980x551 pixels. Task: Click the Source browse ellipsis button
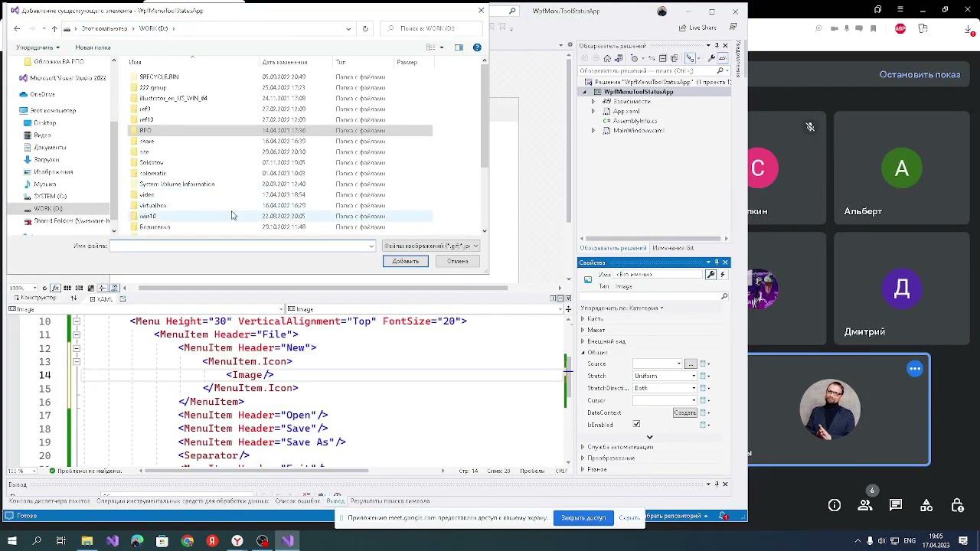coord(691,364)
